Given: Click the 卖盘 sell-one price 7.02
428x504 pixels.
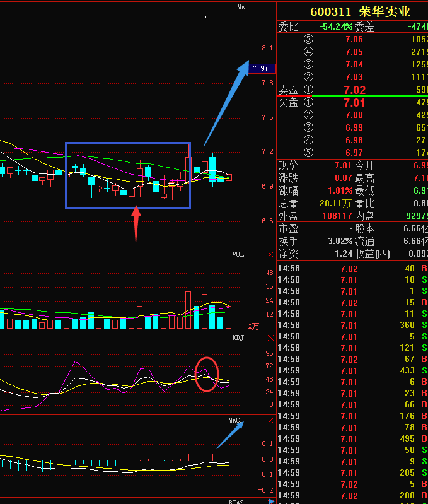Looking at the screenshot, I should click(x=354, y=90).
